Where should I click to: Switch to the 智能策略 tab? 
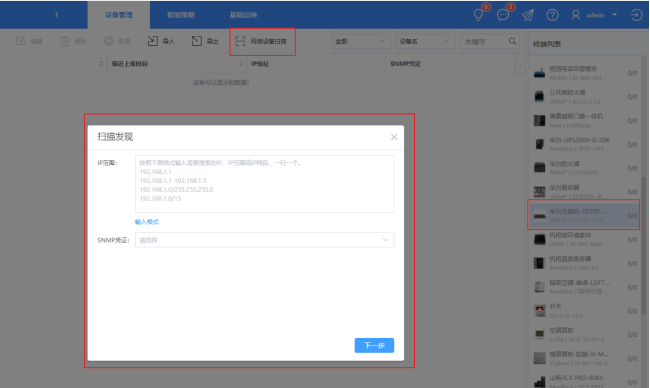pos(181,15)
